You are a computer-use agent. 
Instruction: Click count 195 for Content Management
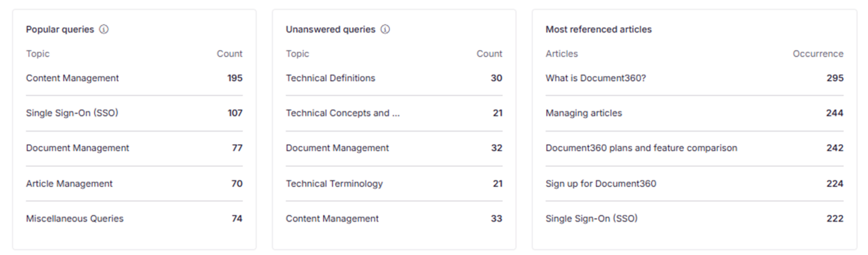tap(235, 78)
